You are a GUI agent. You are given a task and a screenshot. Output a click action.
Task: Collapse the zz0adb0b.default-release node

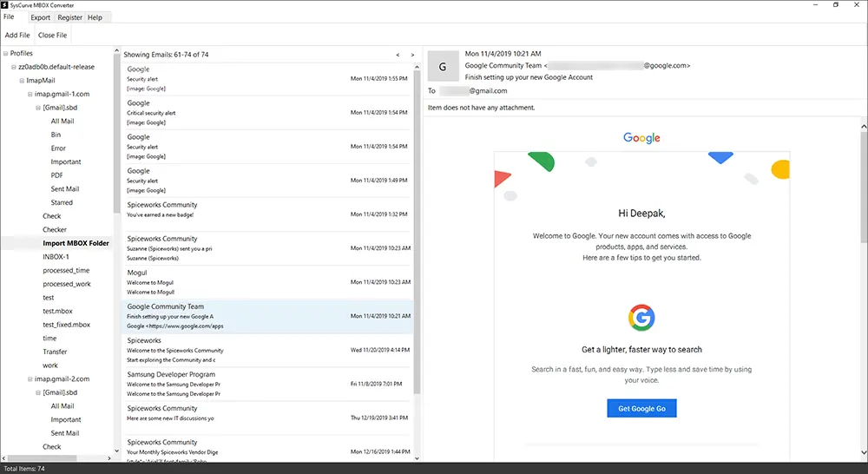click(14, 67)
